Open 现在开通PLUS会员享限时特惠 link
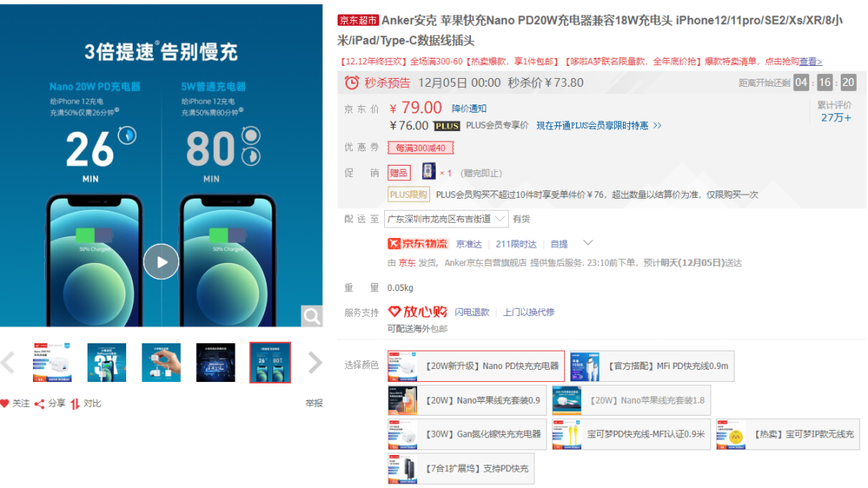The height and width of the screenshot is (488, 868). point(599,125)
